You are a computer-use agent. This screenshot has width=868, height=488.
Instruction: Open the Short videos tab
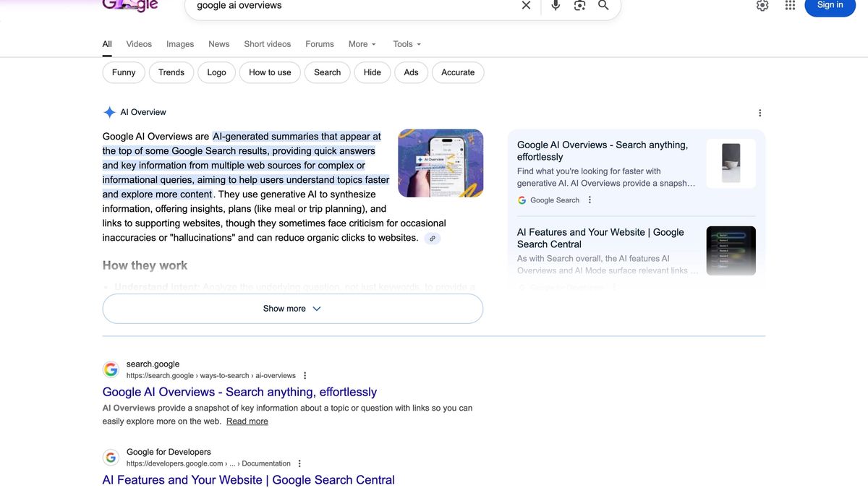(x=268, y=44)
